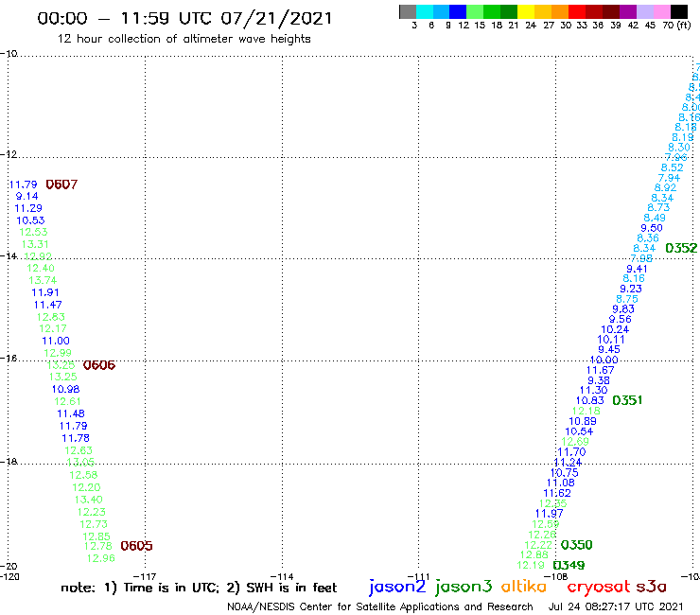This screenshot has width=700, height=615.
Task: Click wave height value 12.61
Action: click(67, 401)
